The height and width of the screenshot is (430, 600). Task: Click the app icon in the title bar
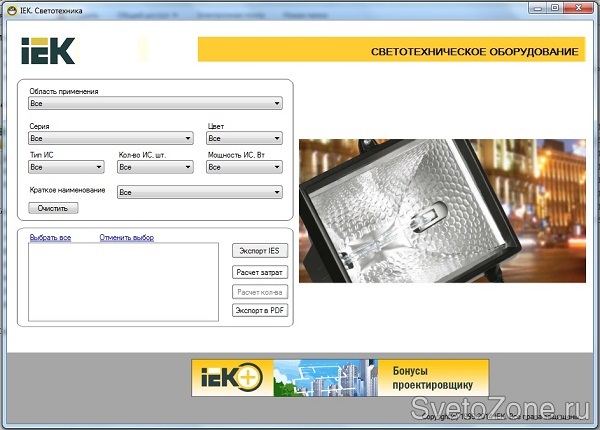click(x=10, y=8)
